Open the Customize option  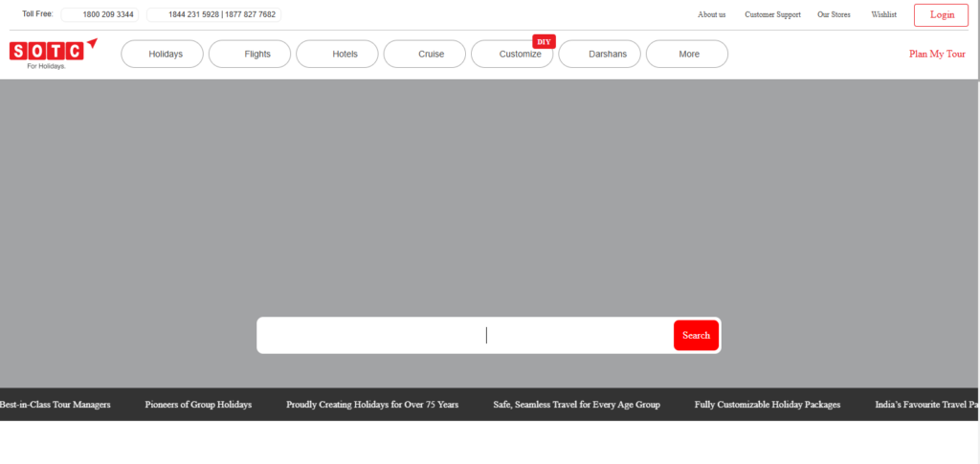[x=514, y=55]
